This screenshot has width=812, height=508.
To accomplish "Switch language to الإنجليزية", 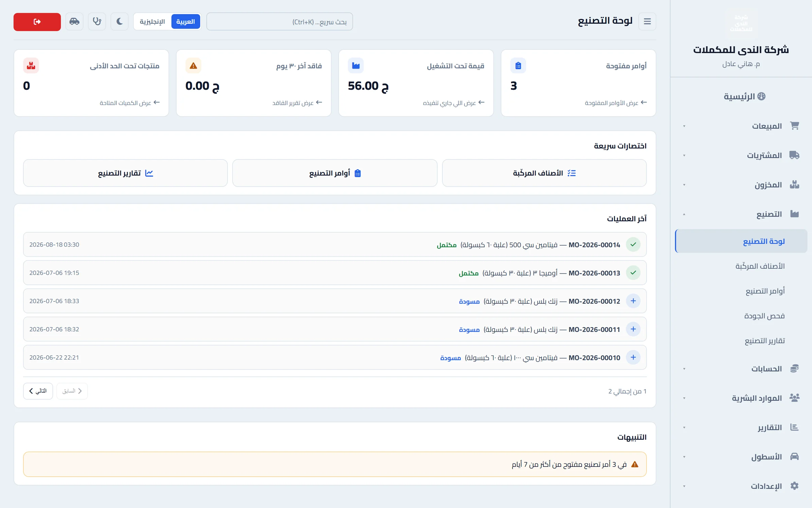I will click(x=152, y=22).
